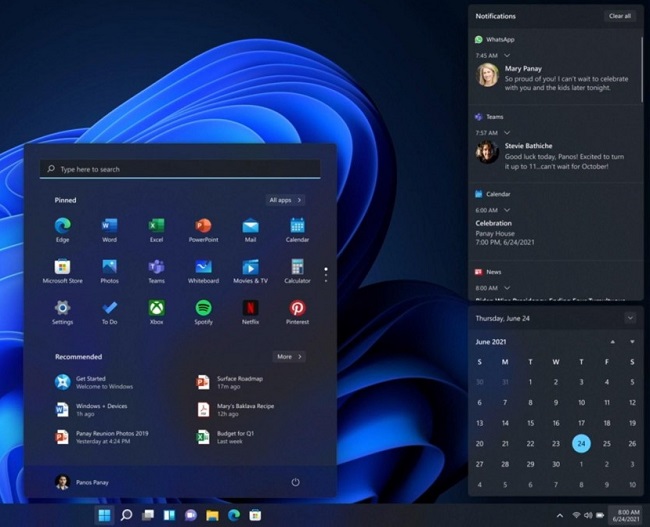Open Budget for Q1 spreadsheet
The height and width of the screenshot is (527, 650).
[225, 437]
